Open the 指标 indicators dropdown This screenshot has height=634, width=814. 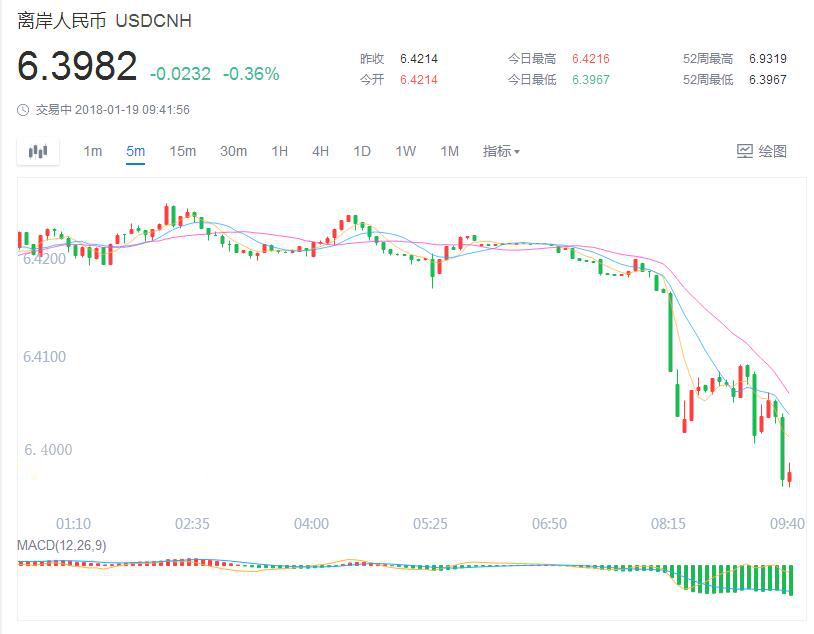pyautogui.click(x=501, y=151)
